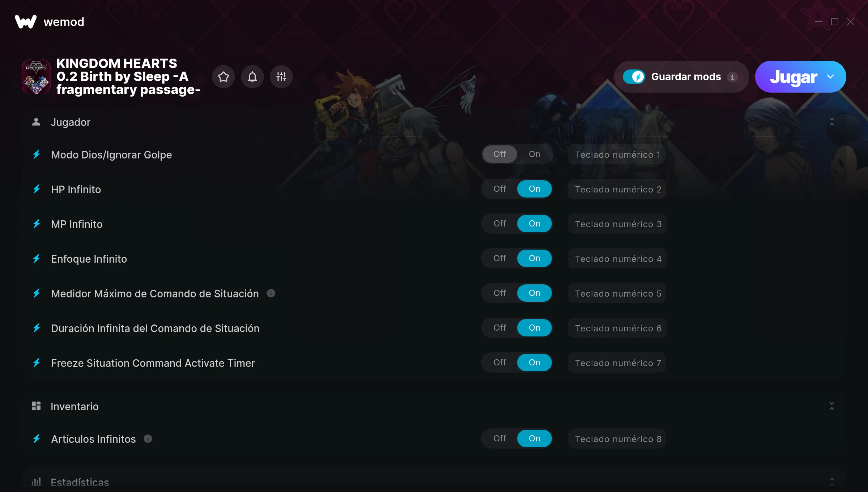Turn off HP Infinito
The height and width of the screenshot is (492, 868).
[500, 189]
